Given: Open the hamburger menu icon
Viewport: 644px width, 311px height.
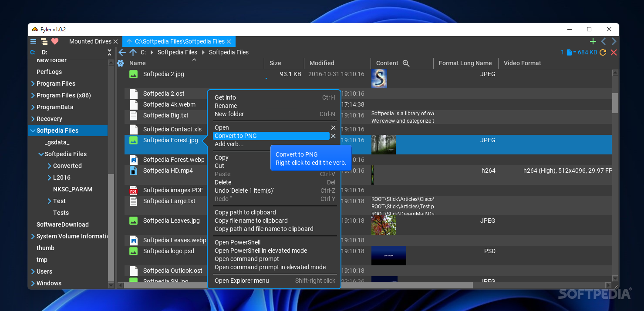Looking at the screenshot, I should (33, 41).
